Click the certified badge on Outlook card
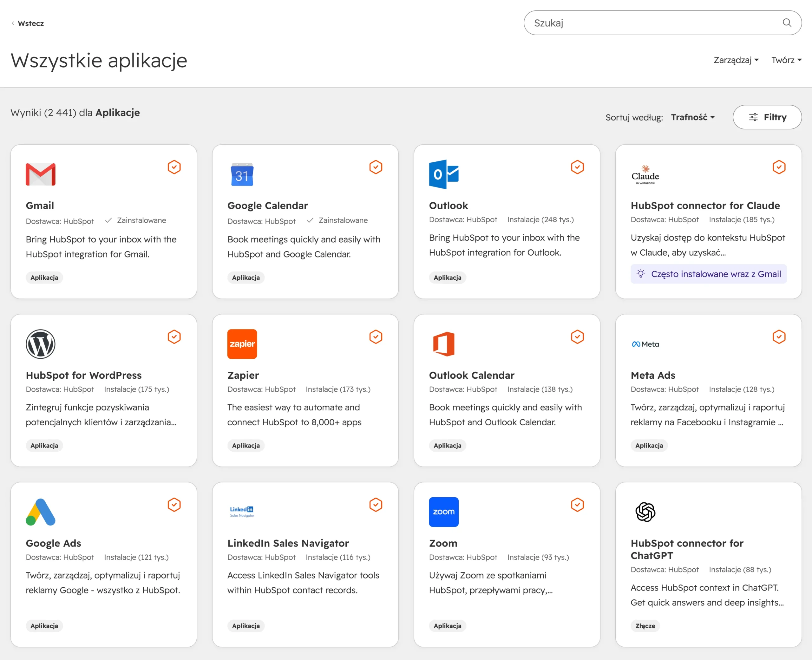 click(x=577, y=167)
